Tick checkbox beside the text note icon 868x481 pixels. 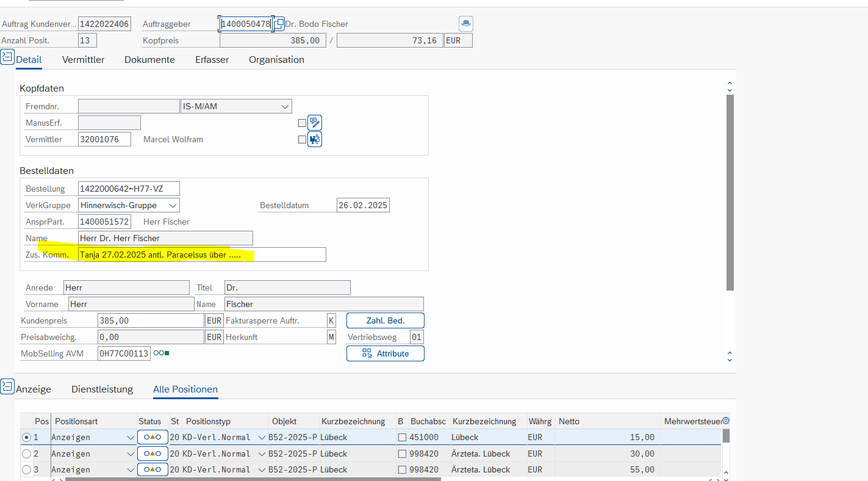(x=302, y=123)
